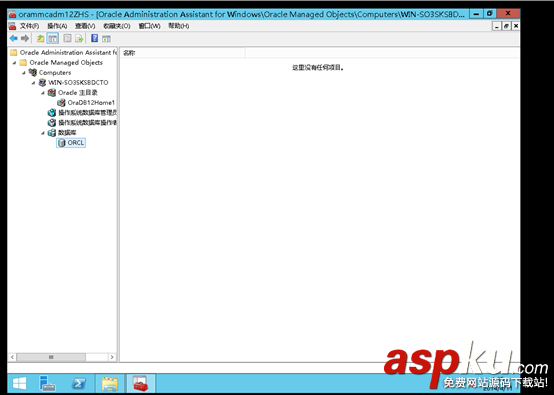Open File Explorer from the taskbar
Image resolution: width=554 pixels, height=395 pixels.
[110, 384]
